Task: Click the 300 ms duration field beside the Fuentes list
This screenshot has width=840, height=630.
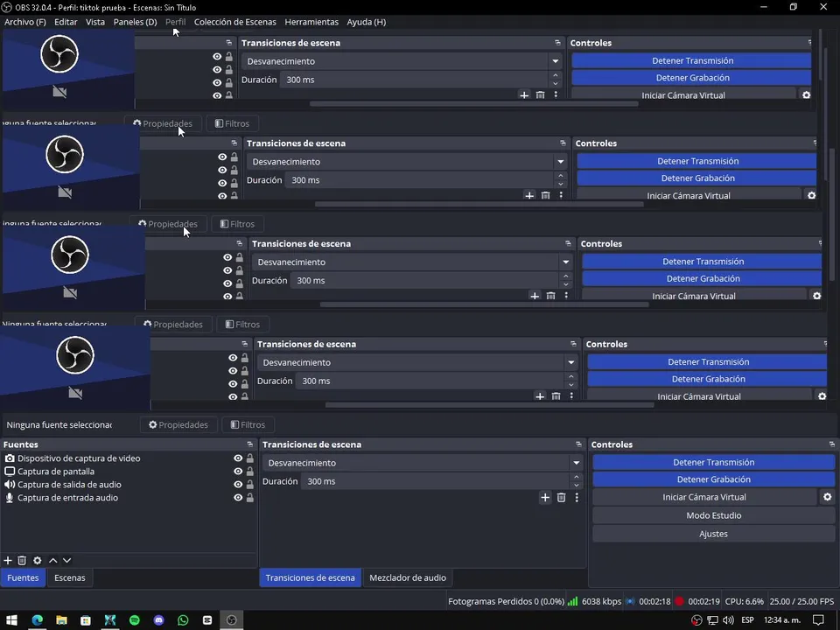Action: click(435, 481)
